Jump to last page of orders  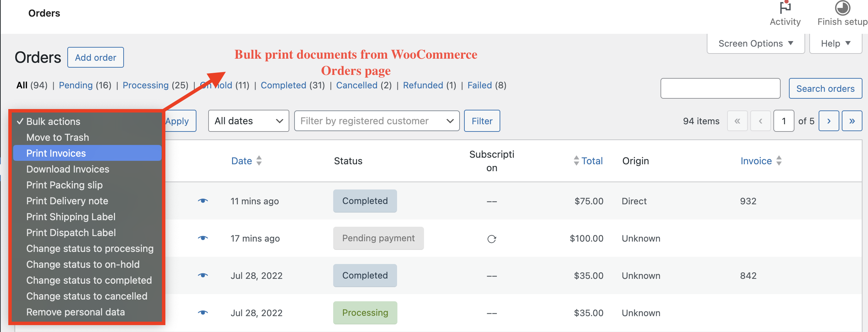852,121
